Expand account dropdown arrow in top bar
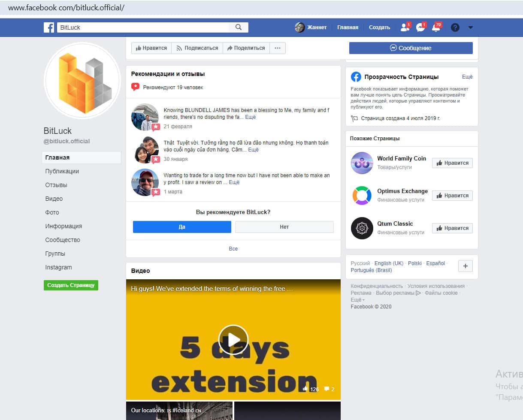Screen dimensions: 523x420 click(471, 27)
